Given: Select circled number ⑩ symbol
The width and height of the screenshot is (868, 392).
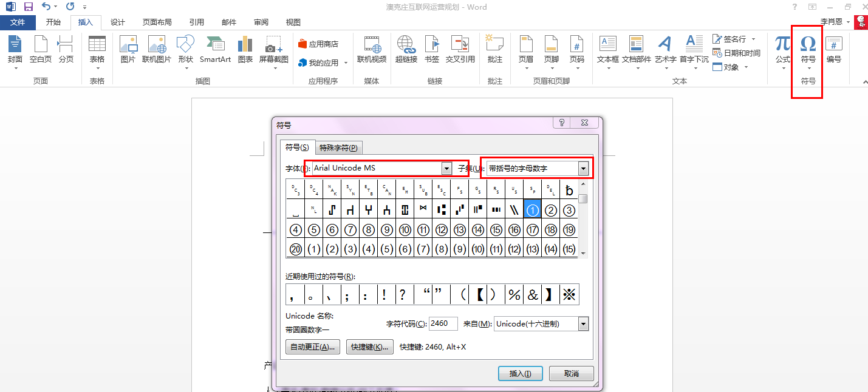Looking at the screenshot, I should coord(405,230).
